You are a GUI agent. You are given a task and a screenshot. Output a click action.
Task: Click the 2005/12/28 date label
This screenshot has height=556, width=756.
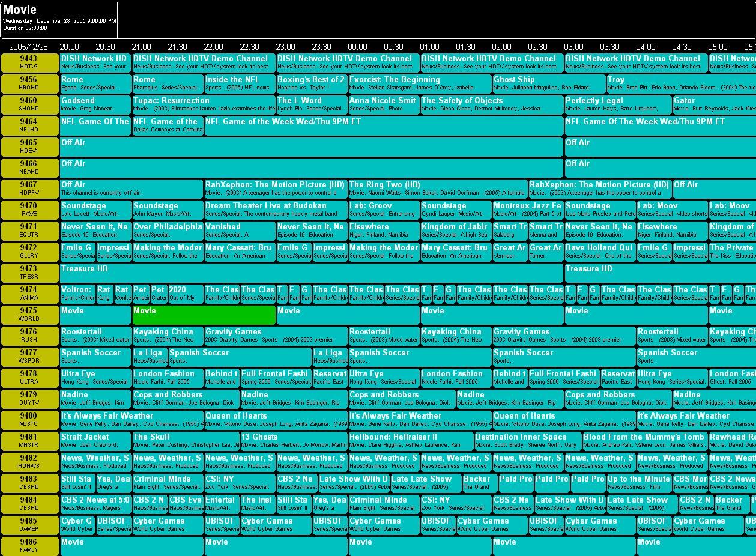point(28,47)
